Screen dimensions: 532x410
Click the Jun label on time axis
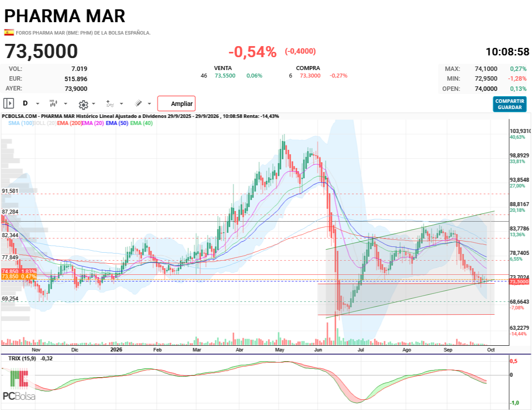point(318,350)
